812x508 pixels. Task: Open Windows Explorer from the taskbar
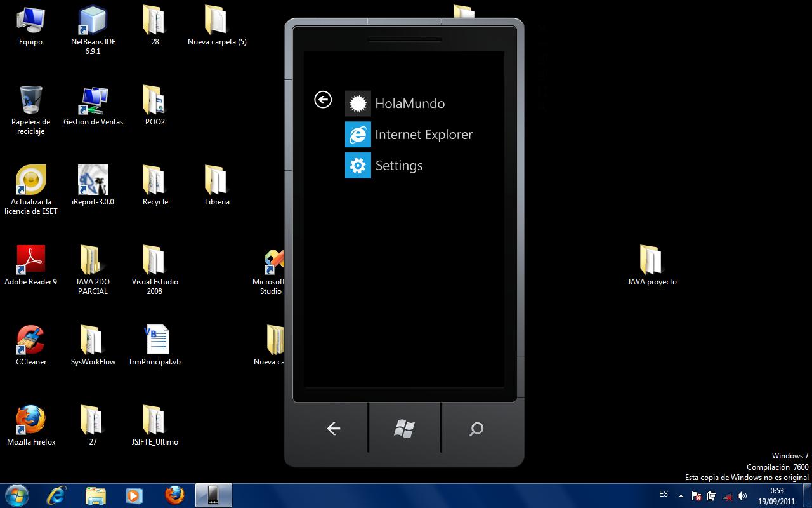pyautogui.click(x=95, y=495)
